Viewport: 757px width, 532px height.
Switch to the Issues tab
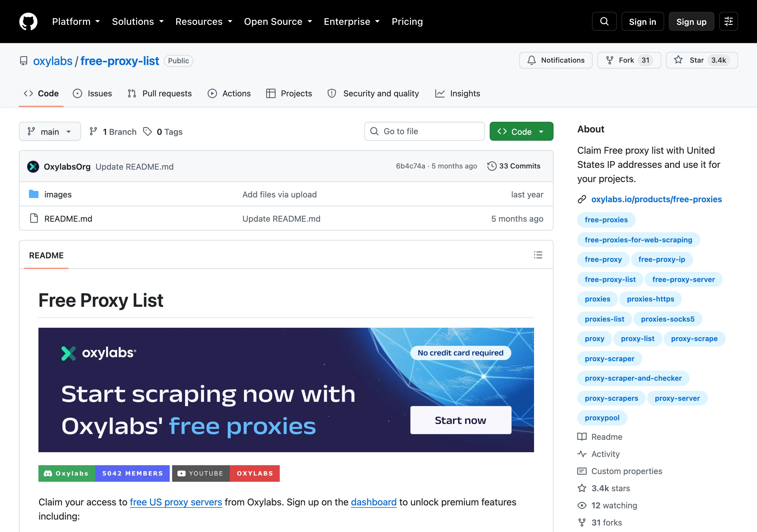click(x=92, y=94)
